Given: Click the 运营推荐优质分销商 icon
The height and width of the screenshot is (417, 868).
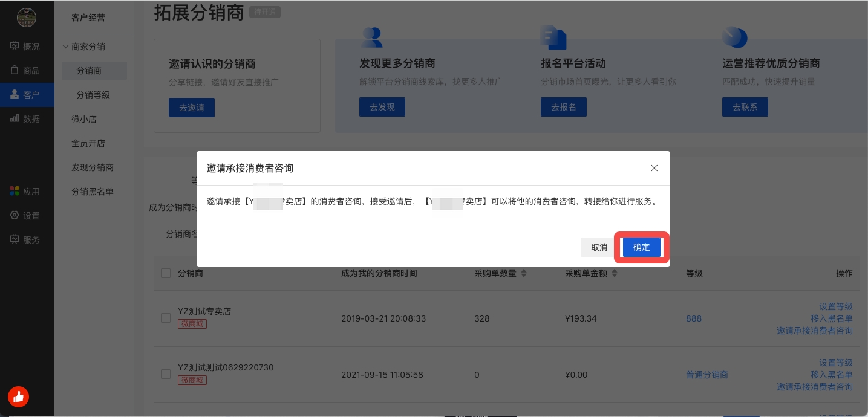Looking at the screenshot, I should click(x=734, y=37).
